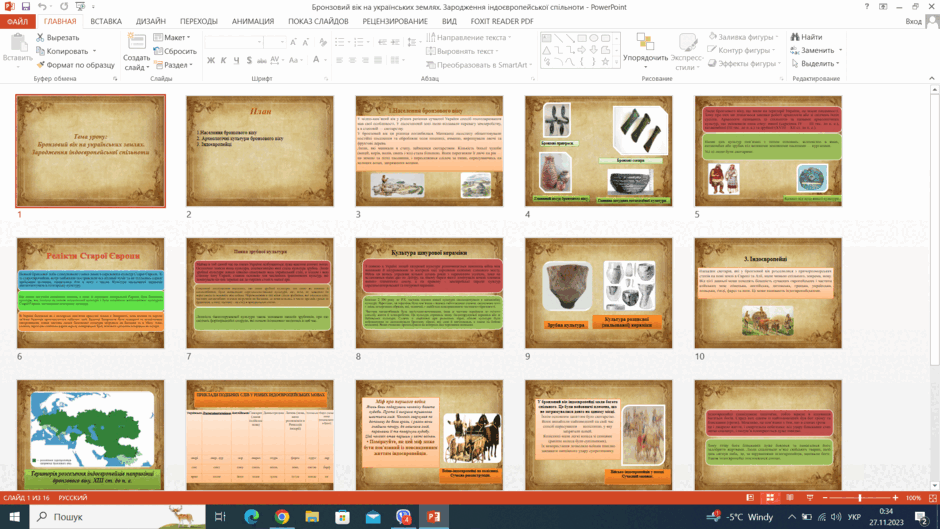The height and width of the screenshot is (529, 940).
Task: Open Буфер обмена dialog launcher
Action: click(x=115, y=79)
